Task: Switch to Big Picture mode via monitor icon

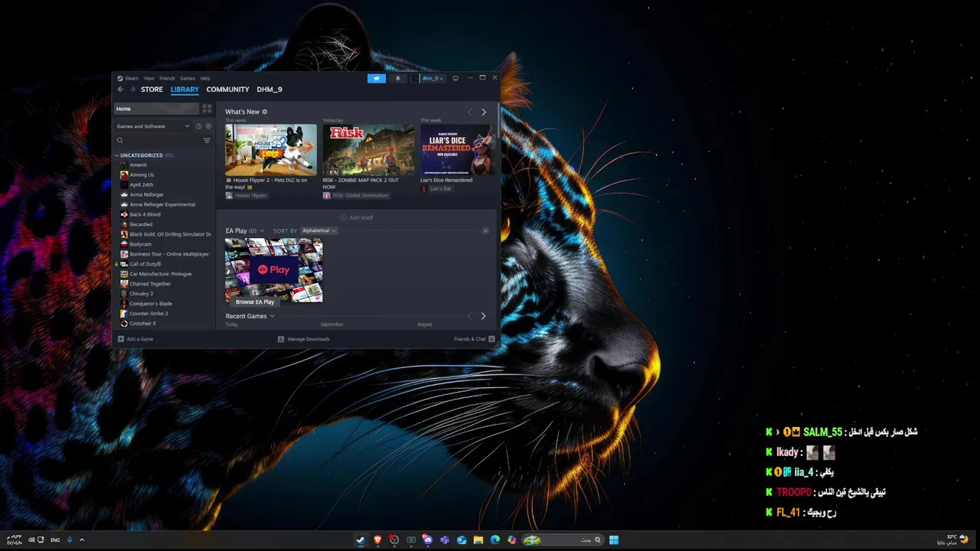Action: 456,78
